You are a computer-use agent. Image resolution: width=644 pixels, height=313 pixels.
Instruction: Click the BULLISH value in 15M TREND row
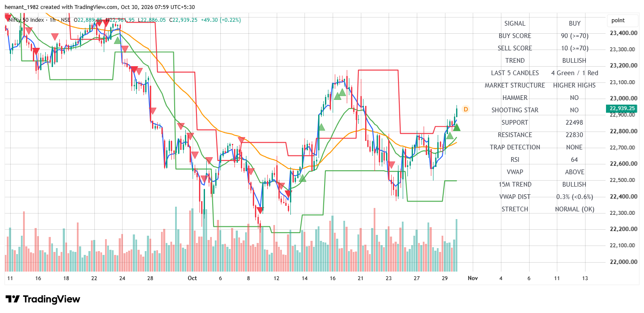(574, 184)
